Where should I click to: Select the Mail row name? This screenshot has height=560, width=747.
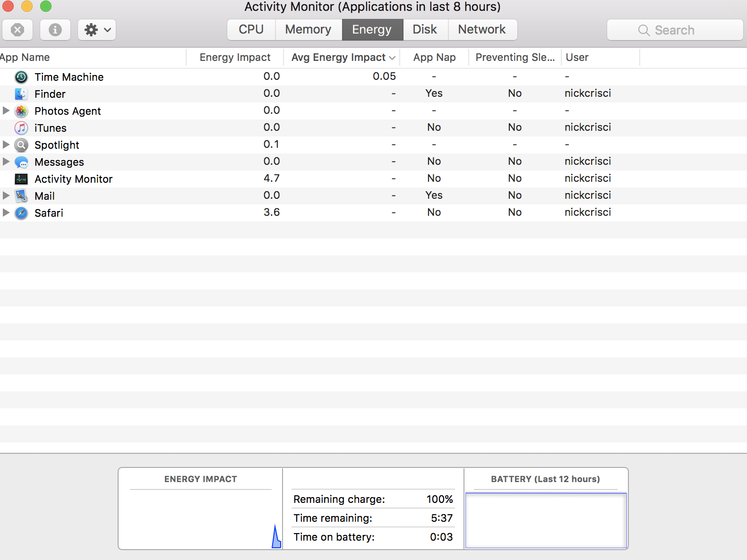[x=44, y=196]
